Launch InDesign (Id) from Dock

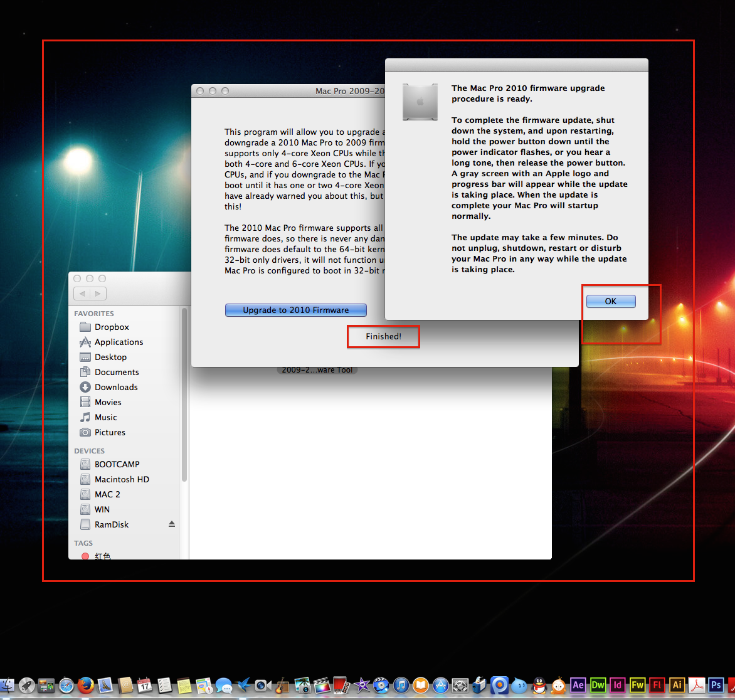click(618, 685)
